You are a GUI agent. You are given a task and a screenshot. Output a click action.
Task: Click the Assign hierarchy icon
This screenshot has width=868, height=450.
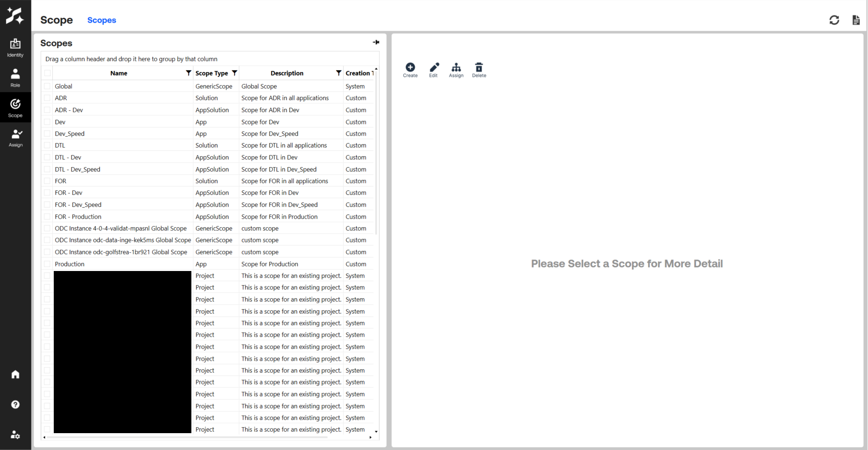(456, 70)
